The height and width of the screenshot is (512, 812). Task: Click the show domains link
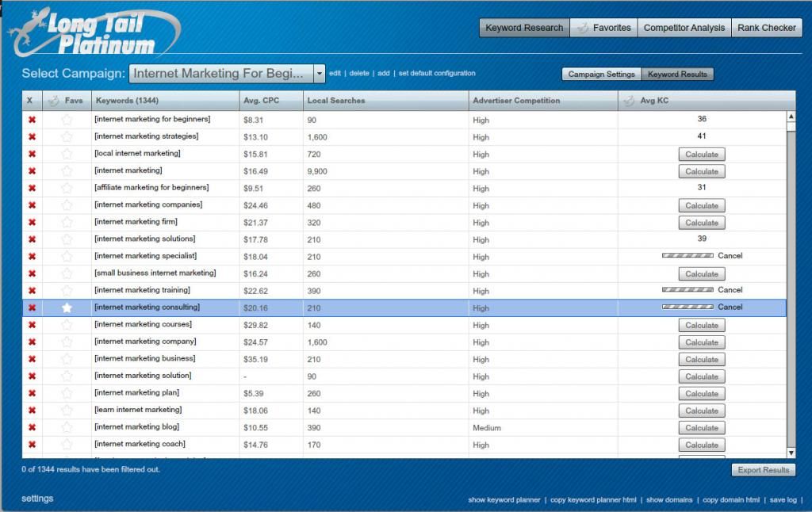point(669,499)
